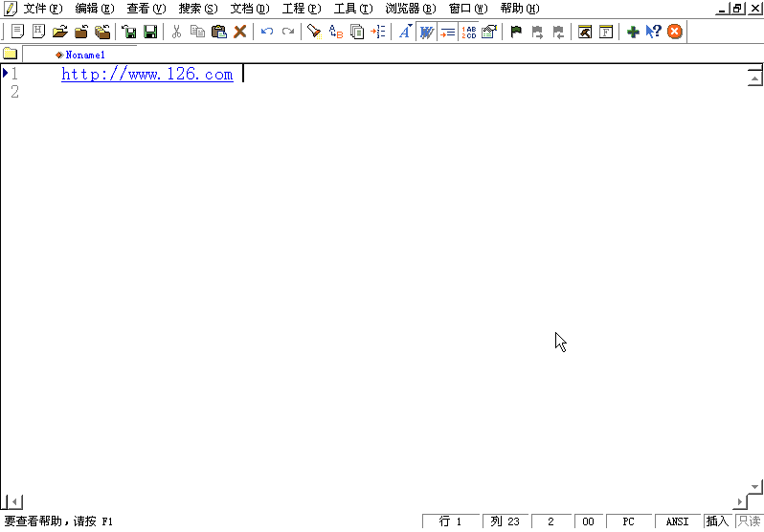Toggle line numbers display

pyautogui.click(x=469, y=32)
